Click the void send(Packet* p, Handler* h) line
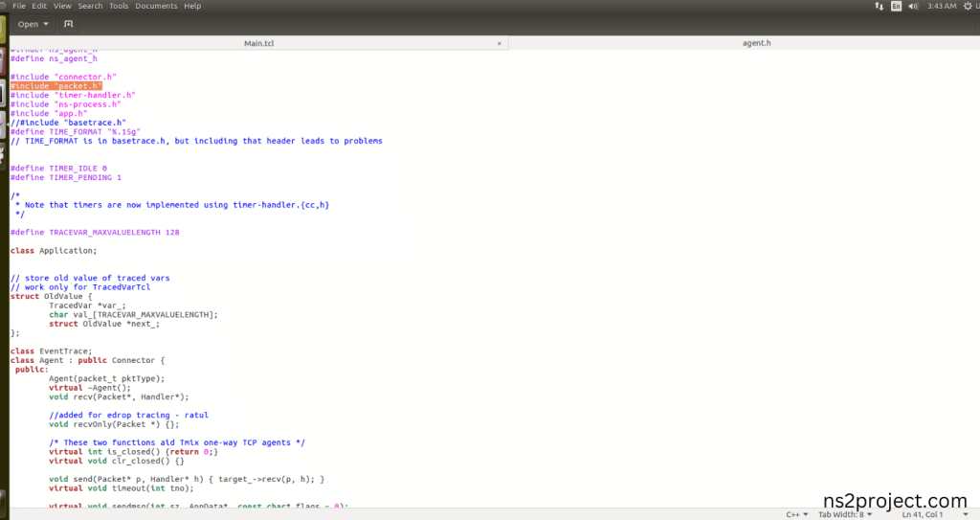Image resolution: width=980 pixels, height=520 pixels. point(187,479)
